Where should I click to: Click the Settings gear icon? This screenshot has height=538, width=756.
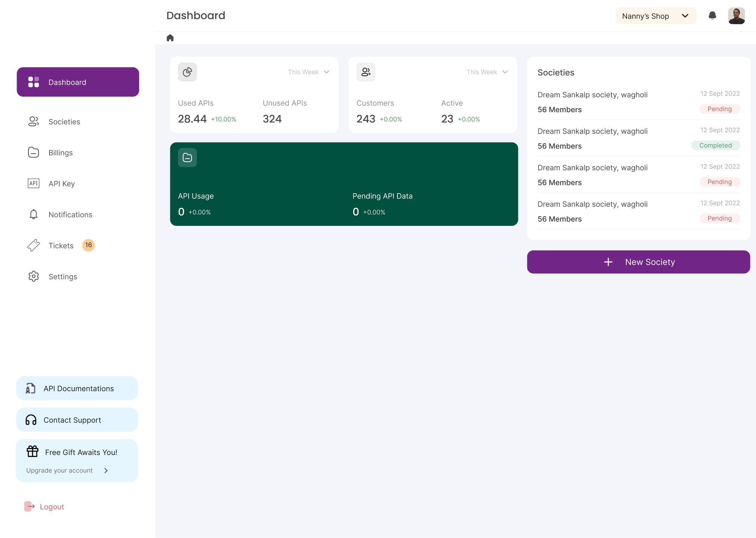point(33,277)
